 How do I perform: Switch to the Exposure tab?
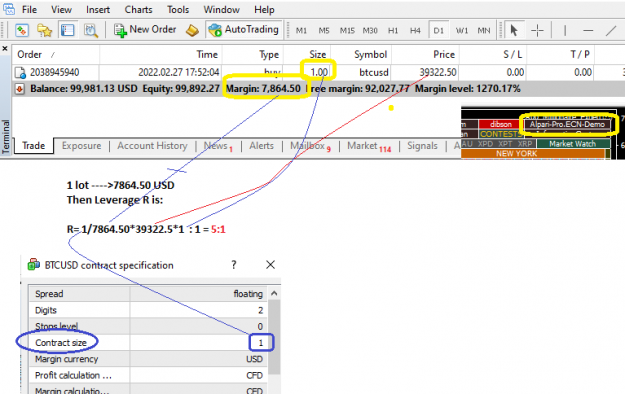[81, 146]
